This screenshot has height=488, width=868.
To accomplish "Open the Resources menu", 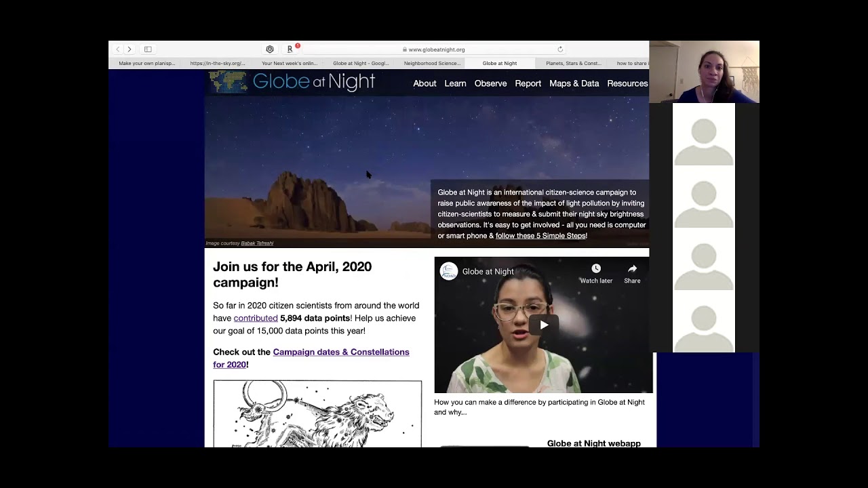I will 627,83.
